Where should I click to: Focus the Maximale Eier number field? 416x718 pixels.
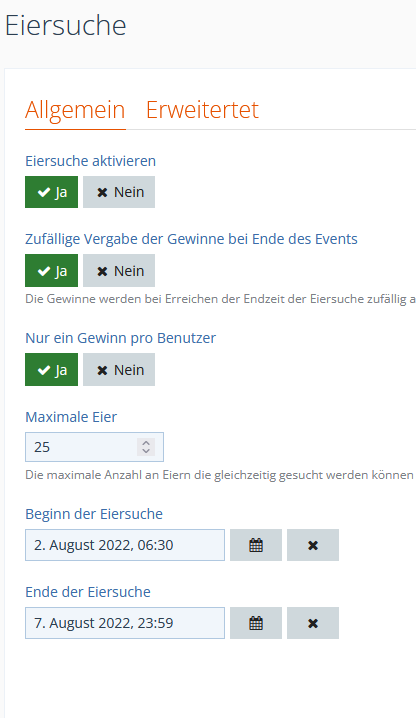tap(94, 447)
